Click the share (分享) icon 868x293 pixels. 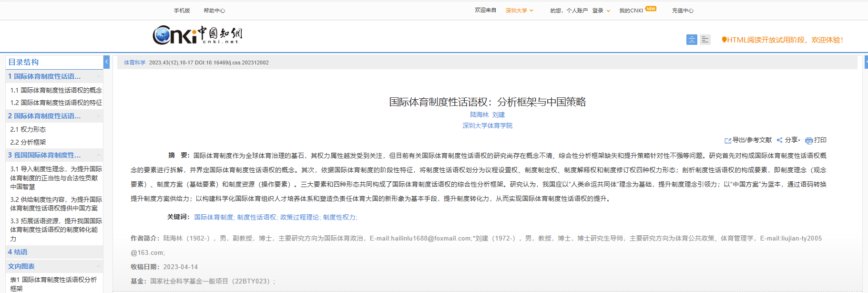click(x=780, y=140)
